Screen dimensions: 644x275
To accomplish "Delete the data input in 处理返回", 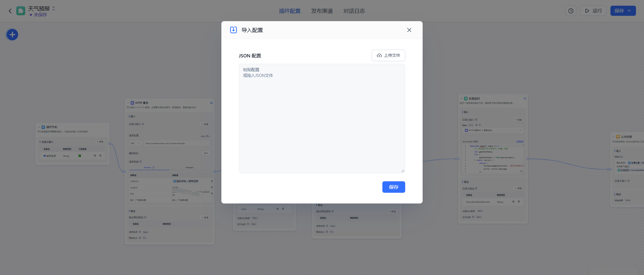I will [x=480, y=125].
